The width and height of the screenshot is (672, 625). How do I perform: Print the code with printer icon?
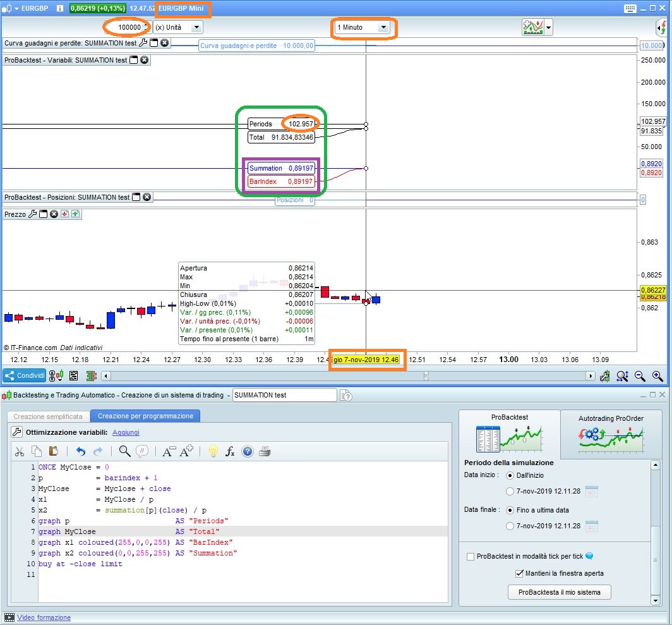[265, 451]
